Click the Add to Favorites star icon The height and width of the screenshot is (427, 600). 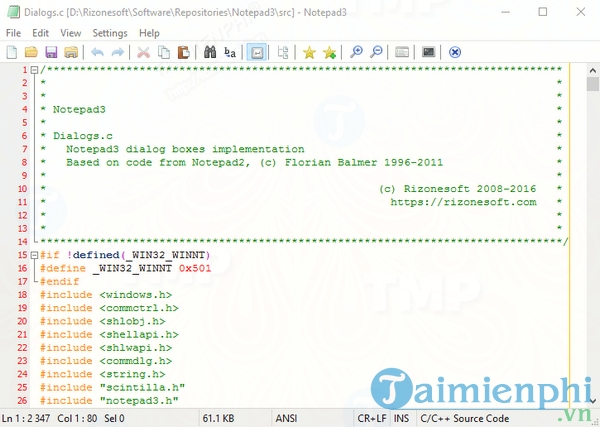(329, 52)
